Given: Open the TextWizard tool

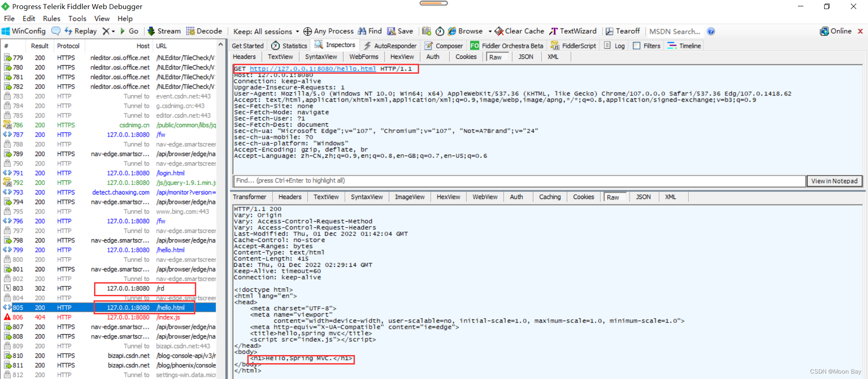Looking at the screenshot, I should (x=573, y=31).
